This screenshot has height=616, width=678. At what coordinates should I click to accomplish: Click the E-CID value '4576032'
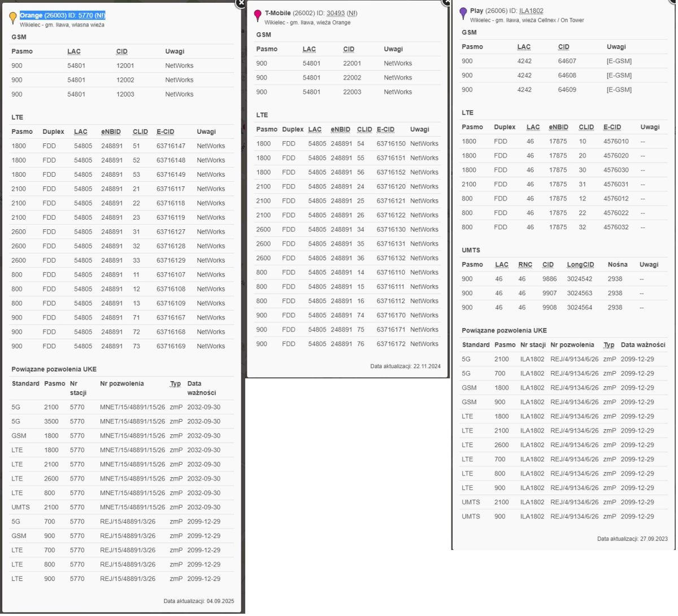tap(616, 228)
